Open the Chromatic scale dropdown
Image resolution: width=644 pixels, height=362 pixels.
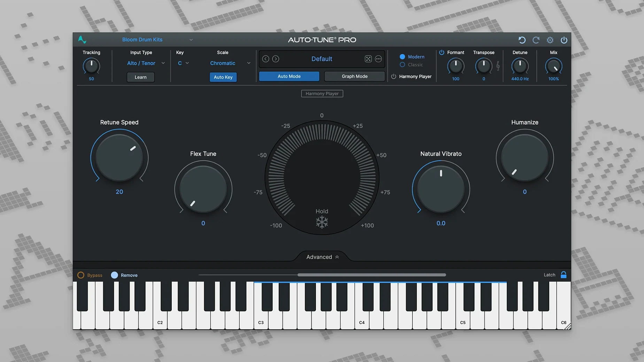coord(230,63)
